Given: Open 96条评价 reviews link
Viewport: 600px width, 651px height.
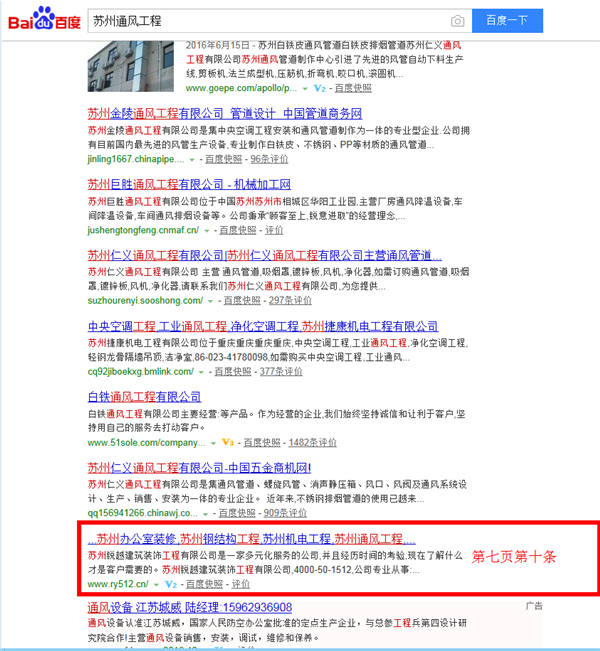Looking at the screenshot, I should [x=269, y=159].
